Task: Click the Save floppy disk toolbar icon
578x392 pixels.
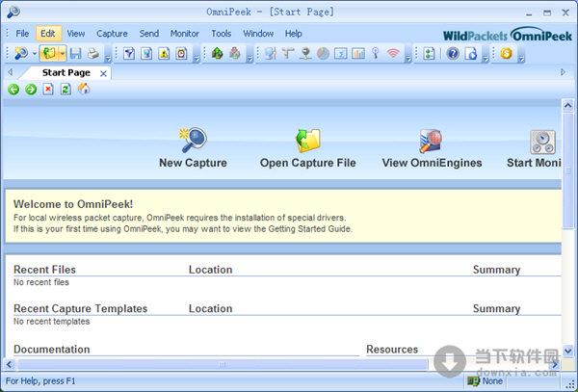Action: click(75, 54)
